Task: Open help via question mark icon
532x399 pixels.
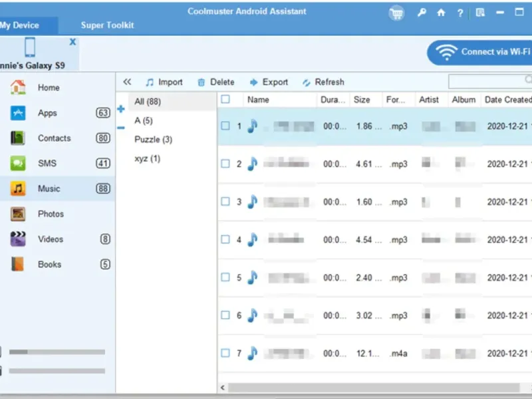Action: click(x=460, y=13)
